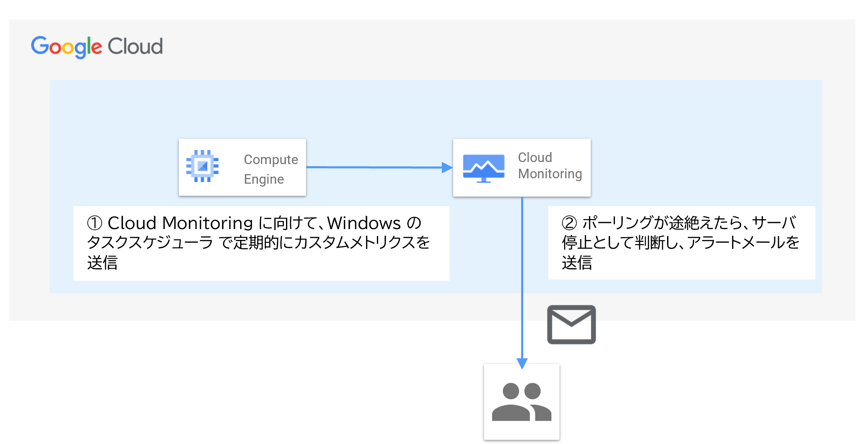Select the "Compute Engine" label text
Viewport: 868px width, 444px height.
[271, 169]
